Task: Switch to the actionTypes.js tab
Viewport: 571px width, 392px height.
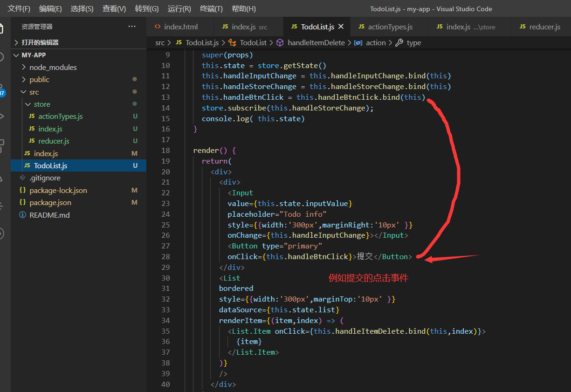Action: [388, 27]
